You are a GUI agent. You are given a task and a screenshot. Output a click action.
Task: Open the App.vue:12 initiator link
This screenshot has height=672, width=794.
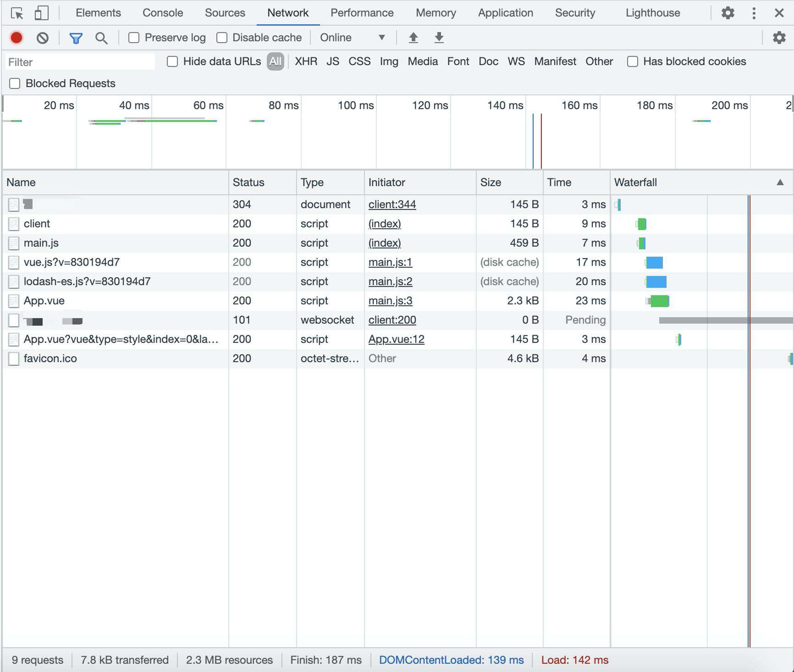tap(397, 339)
